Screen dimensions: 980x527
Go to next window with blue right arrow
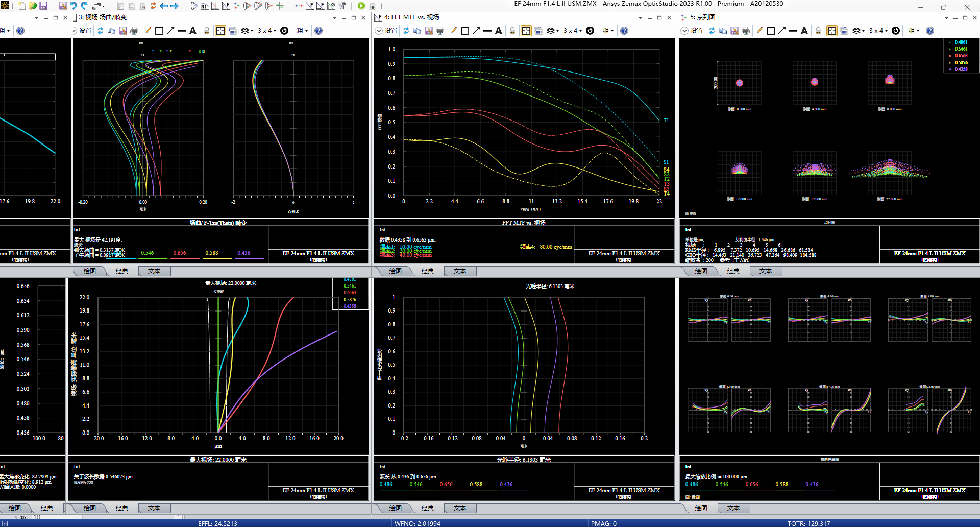[x=175, y=6]
